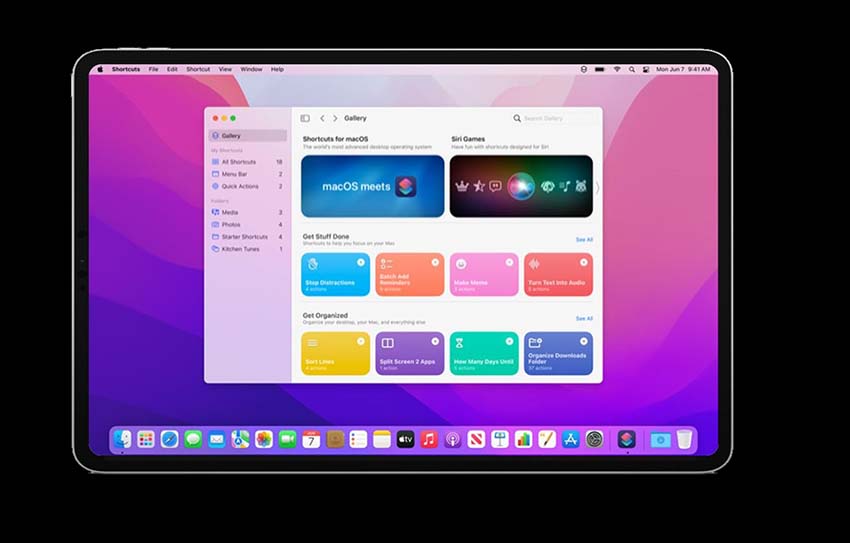Toggle the sidebar with the toolbar sidebar icon
Viewport: 850px width, 543px height.
click(x=305, y=118)
